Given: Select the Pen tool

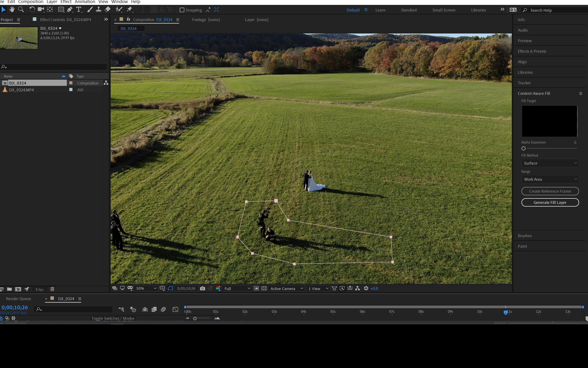Looking at the screenshot, I should (70, 9).
